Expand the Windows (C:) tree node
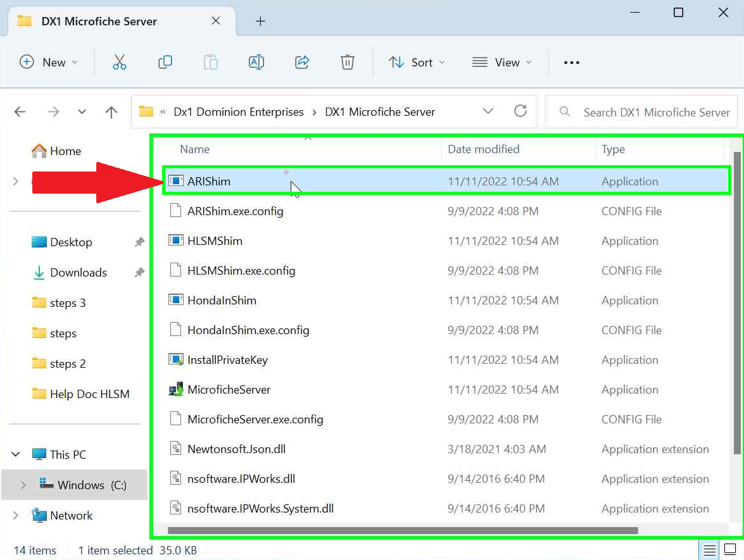 (23, 485)
